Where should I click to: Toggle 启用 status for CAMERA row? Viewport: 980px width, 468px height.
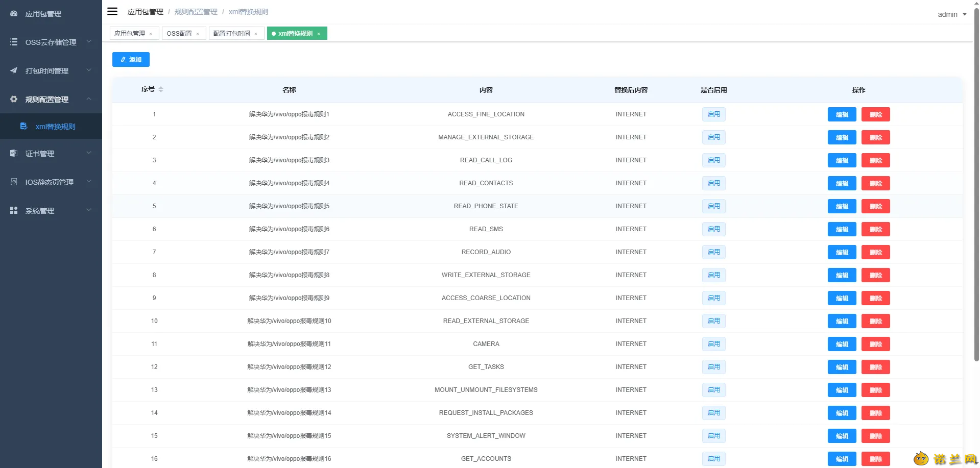(x=713, y=344)
